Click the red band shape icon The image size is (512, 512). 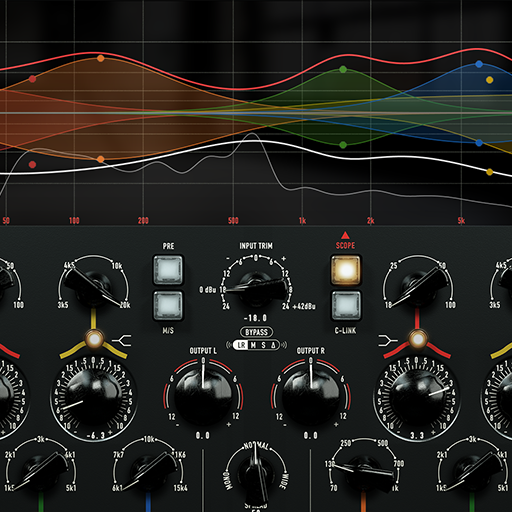(388, 341)
